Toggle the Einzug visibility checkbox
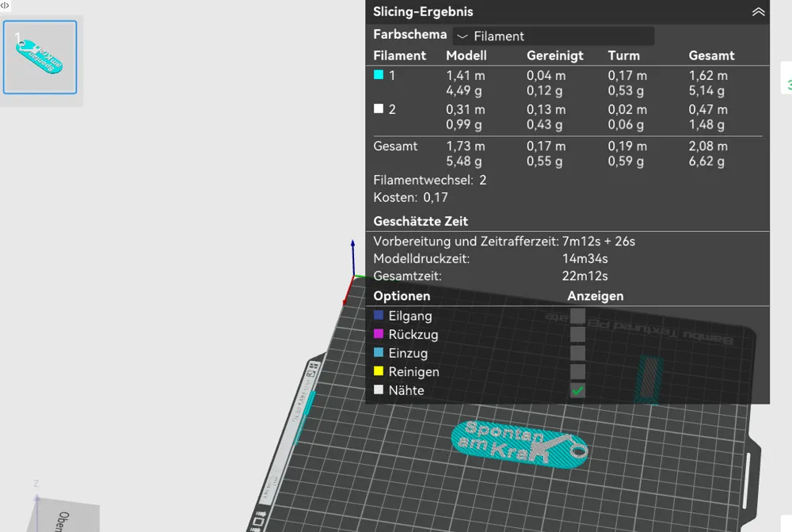Screen dimensions: 792x532 [577, 353]
